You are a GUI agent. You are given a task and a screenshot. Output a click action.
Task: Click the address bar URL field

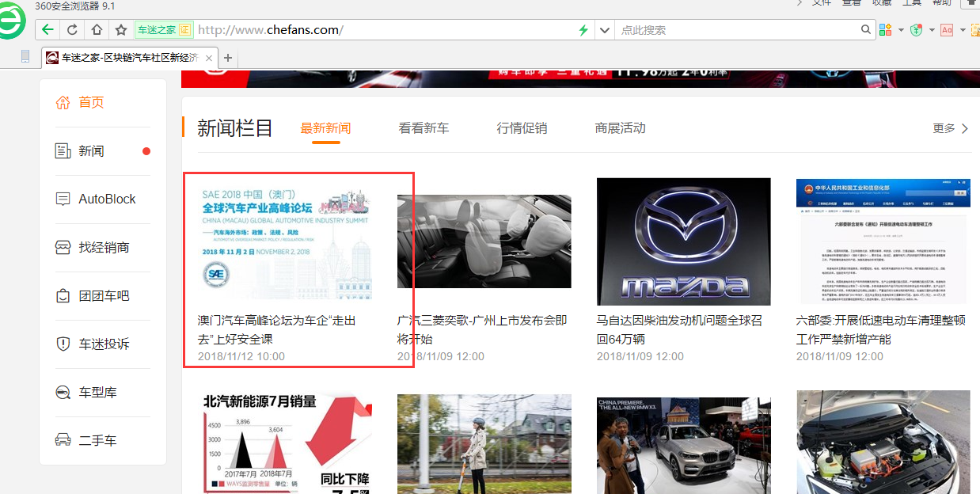tap(385, 30)
